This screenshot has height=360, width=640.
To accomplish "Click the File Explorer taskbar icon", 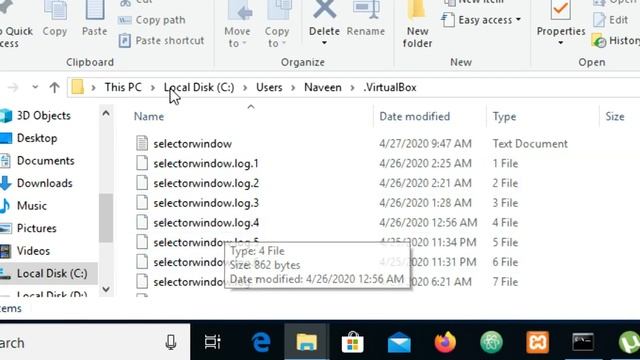I will (x=307, y=342).
